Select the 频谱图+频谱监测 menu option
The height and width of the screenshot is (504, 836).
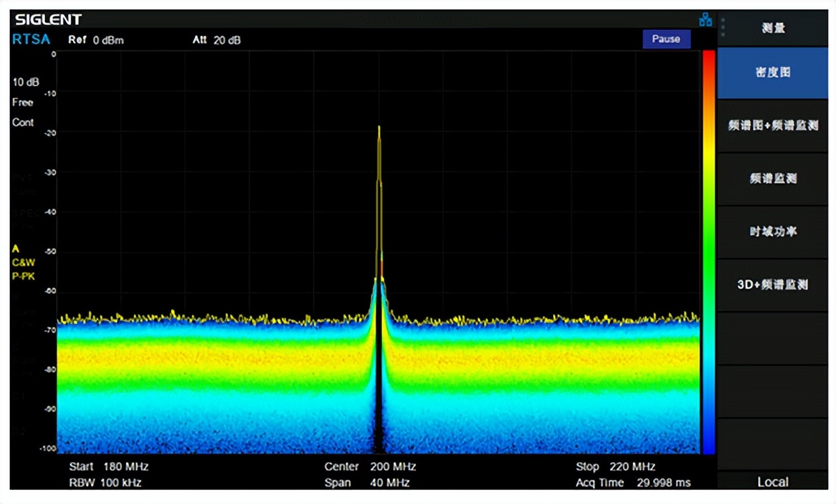pos(773,126)
